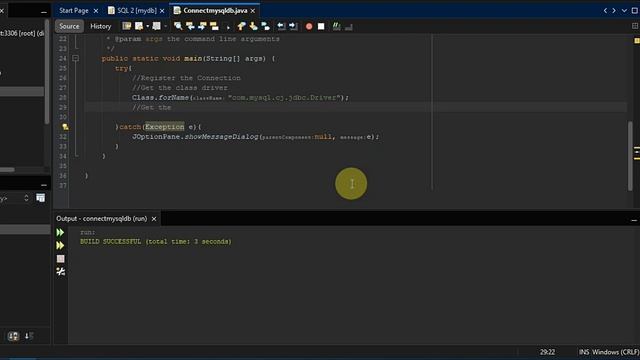The image size is (640, 360).
Task: Maximize the editor window icon
Action: (635, 11)
